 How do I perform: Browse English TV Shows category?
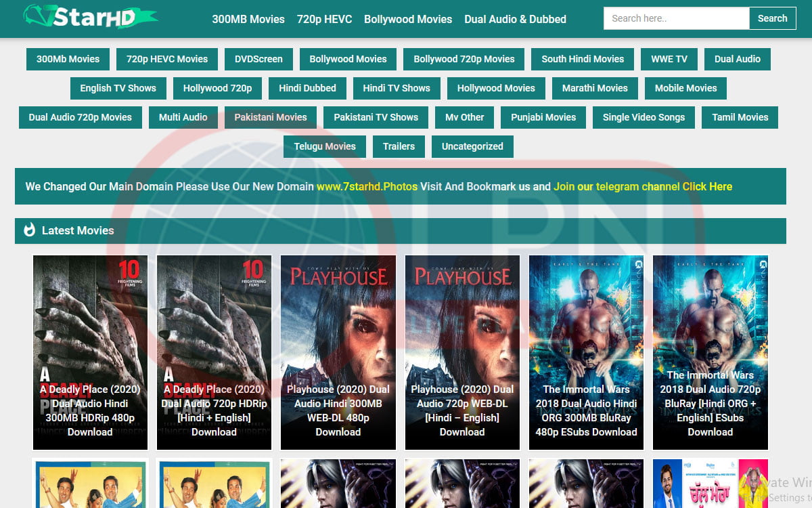tap(118, 88)
